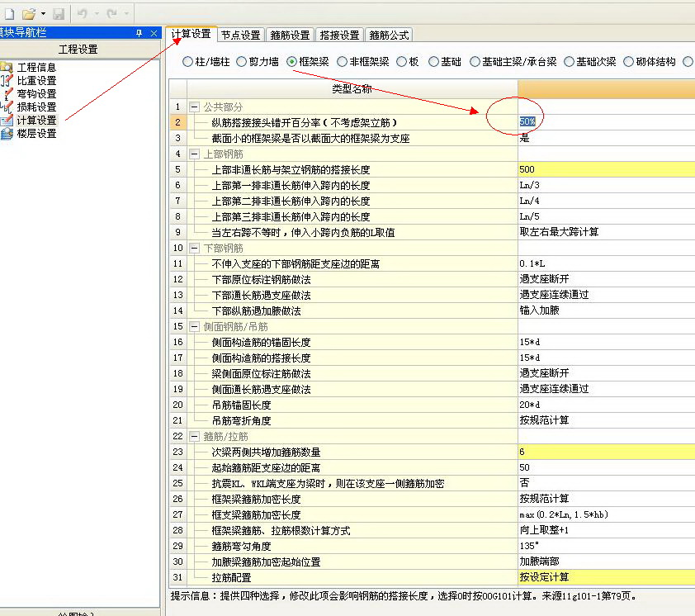Viewport: 695px width, 616px height.
Task: Pin the navigation panel with pushpin icon
Action: point(139,33)
